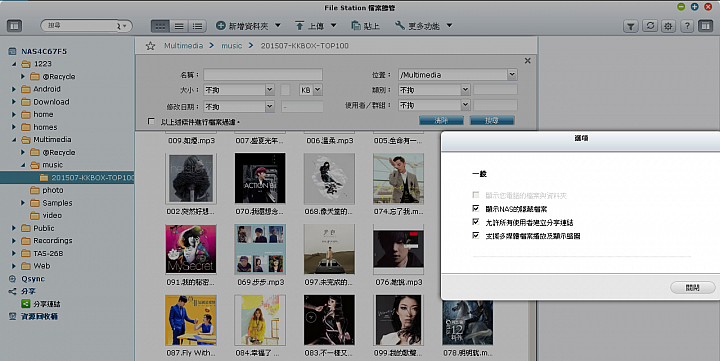720x361 pixels.
Task: Open the create new folder menu
Action: (248, 26)
